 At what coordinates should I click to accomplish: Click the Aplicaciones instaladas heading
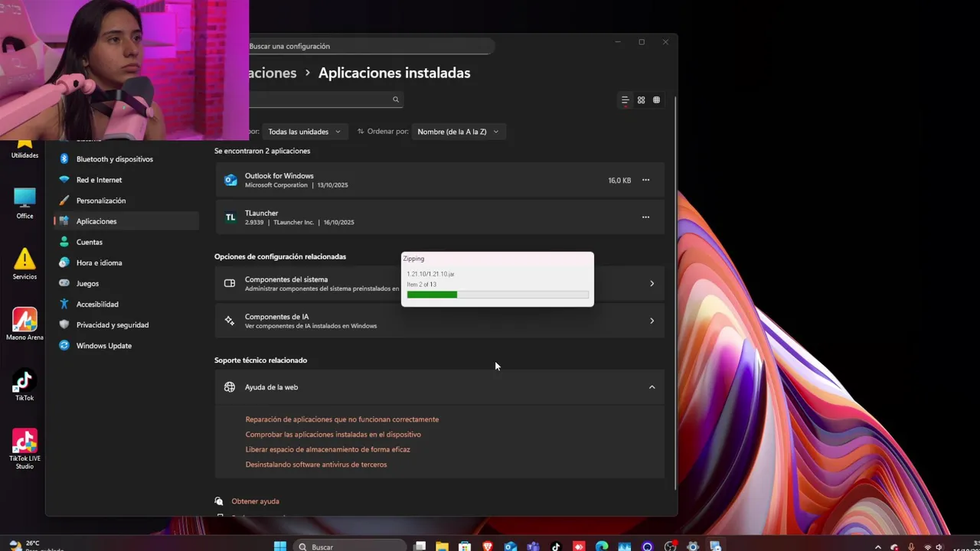tap(394, 73)
